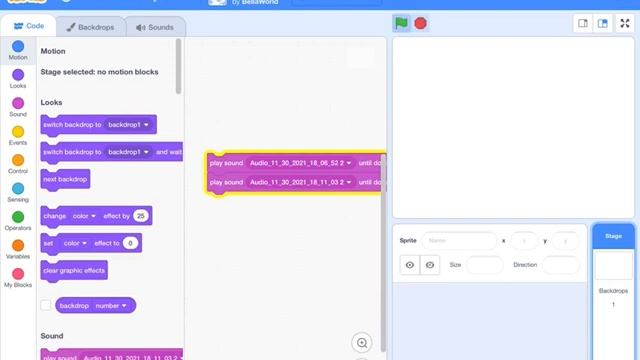Select the Sensing category circle
This screenshot has width=640, height=360.
(18, 189)
